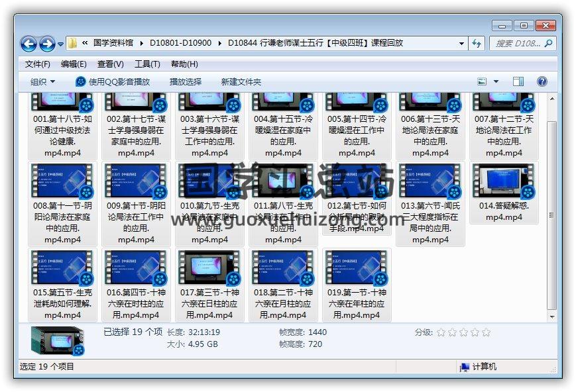
Task: Open the recent pages dropdown arrow
Action: click(x=60, y=44)
